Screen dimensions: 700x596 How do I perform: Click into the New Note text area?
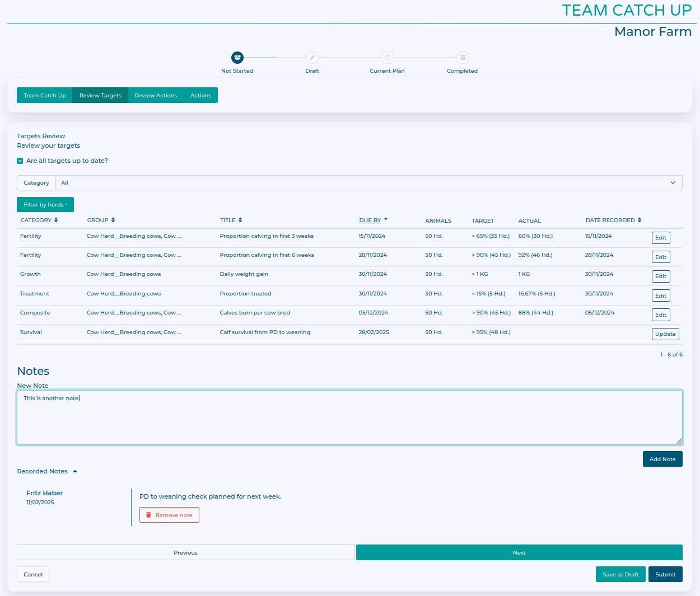[349, 417]
